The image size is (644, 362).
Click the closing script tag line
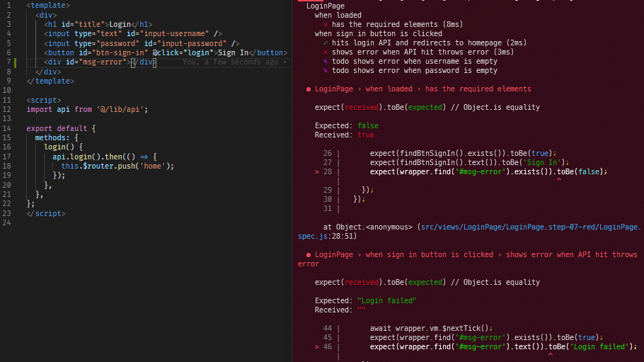pyautogui.click(x=46, y=213)
